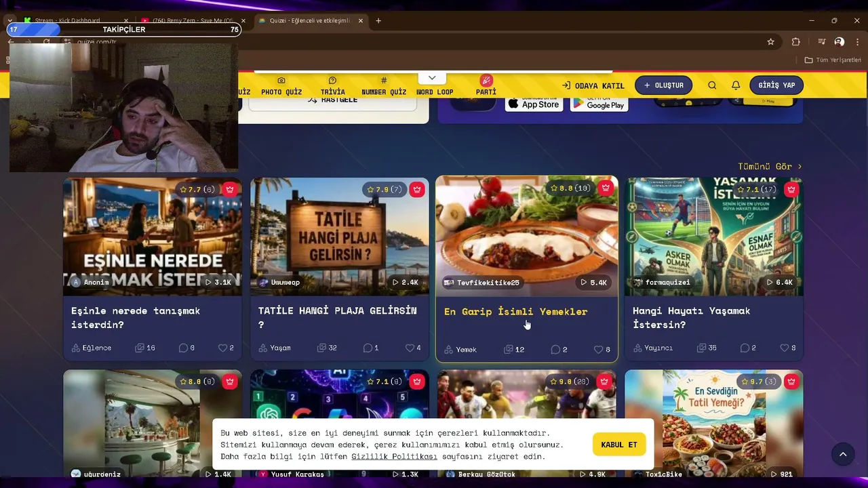Click the Hangi Hayatı Yaşamak İstersin? title
The height and width of the screenshot is (488, 868).
tap(692, 317)
